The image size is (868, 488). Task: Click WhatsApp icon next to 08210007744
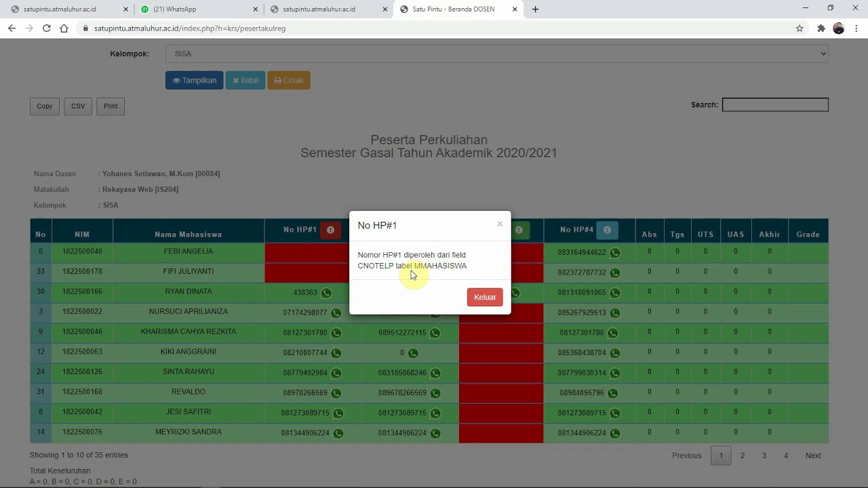click(336, 353)
